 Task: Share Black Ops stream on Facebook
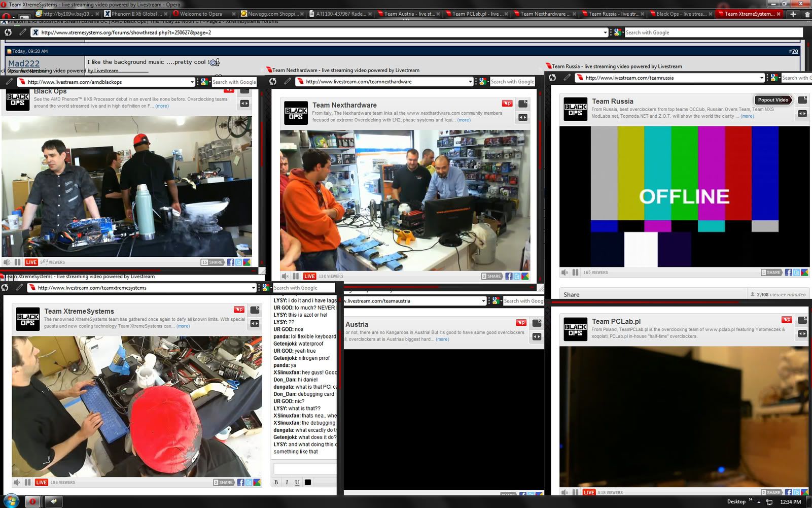click(x=230, y=262)
